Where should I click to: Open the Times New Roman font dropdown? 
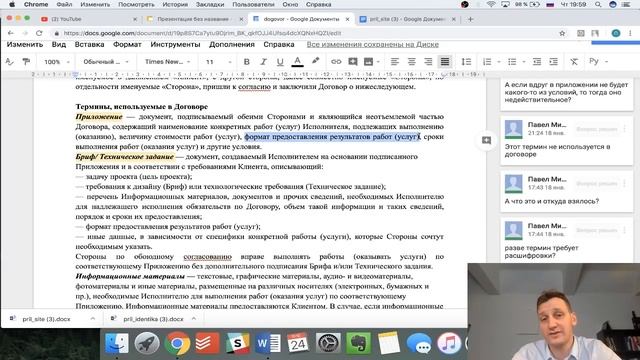tap(167, 62)
